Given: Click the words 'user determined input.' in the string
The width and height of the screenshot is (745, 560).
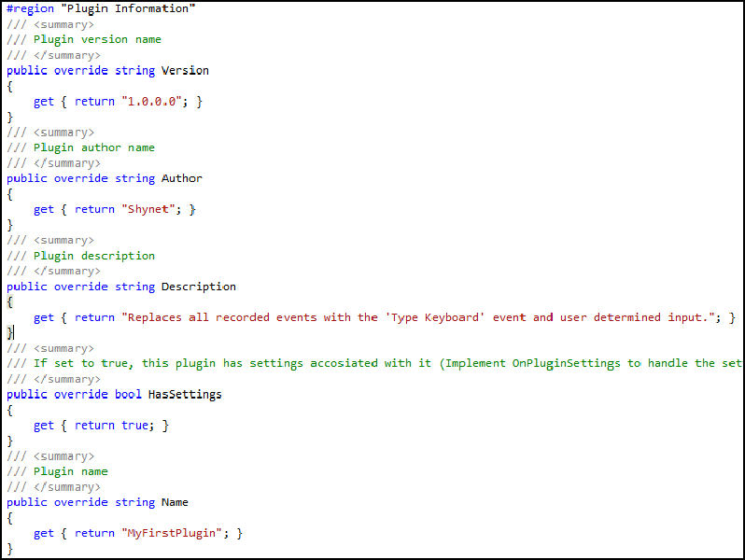Looking at the screenshot, I should coord(634,317).
